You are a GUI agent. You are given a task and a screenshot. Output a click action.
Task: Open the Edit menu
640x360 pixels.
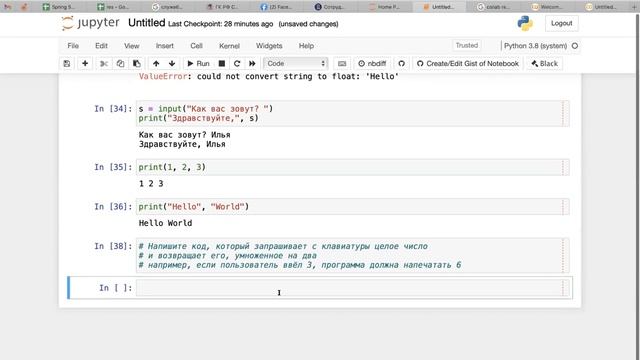click(101, 46)
